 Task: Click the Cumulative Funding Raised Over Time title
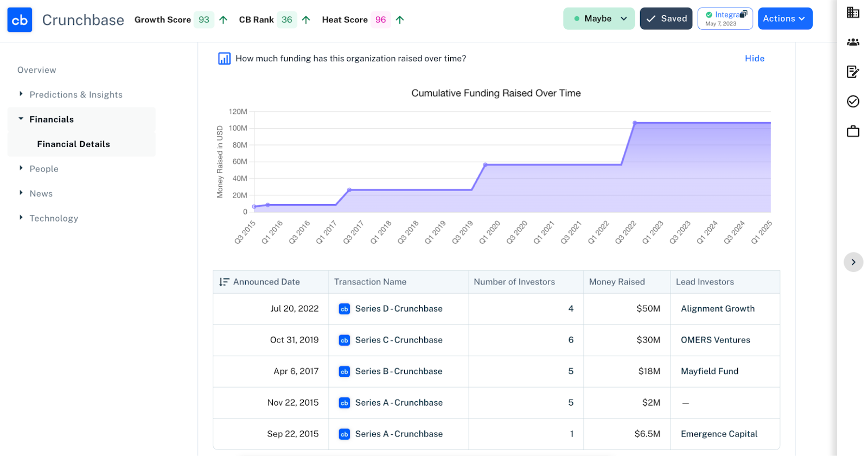(x=496, y=93)
